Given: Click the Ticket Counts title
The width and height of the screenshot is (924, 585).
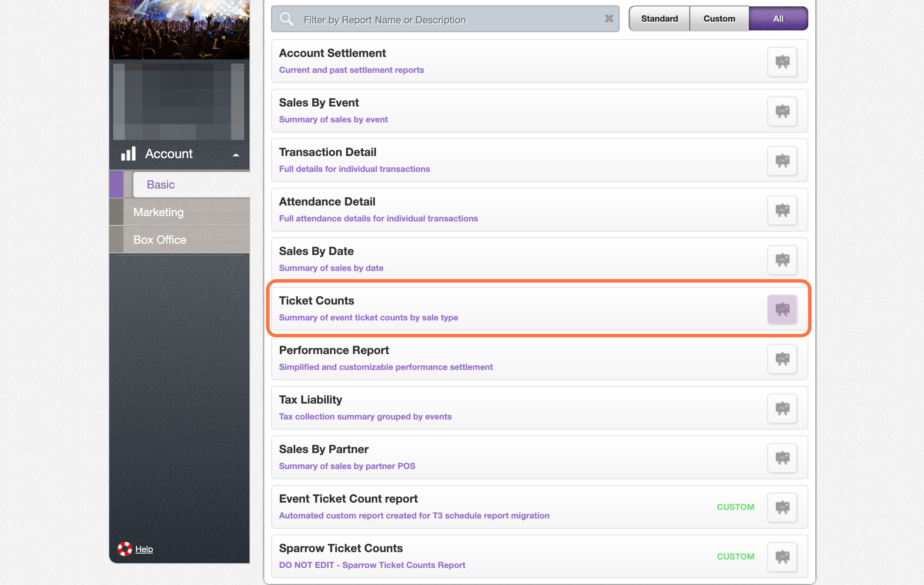Looking at the screenshot, I should tap(317, 300).
